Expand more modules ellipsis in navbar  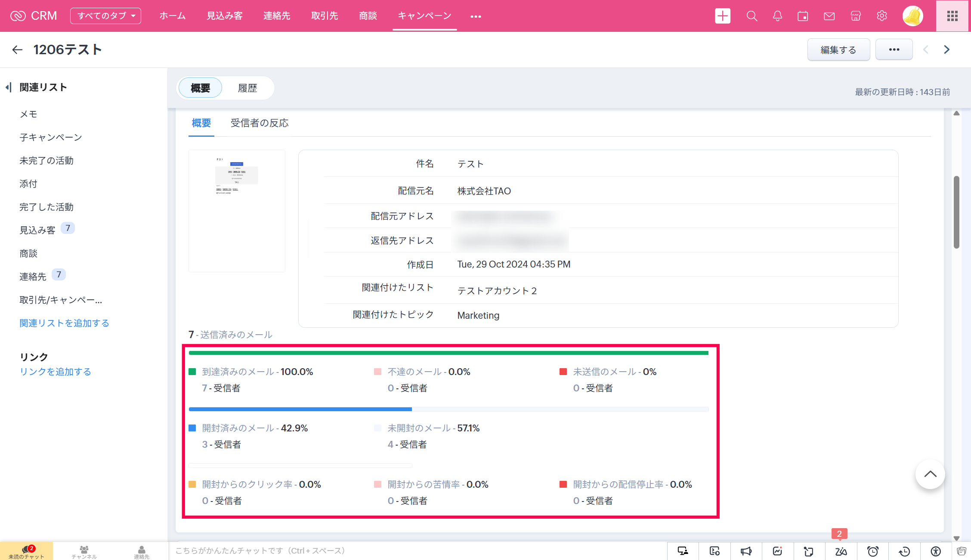click(x=476, y=16)
